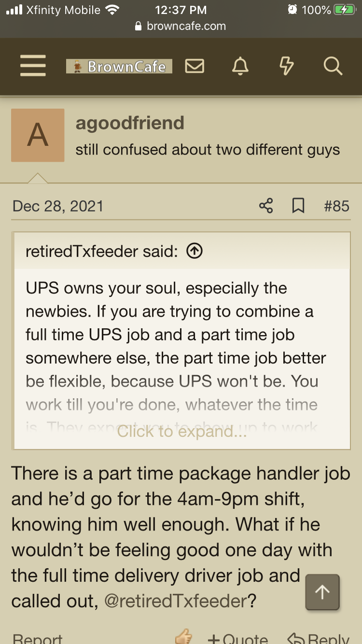The height and width of the screenshot is (644, 362).
Task: Select +Quote for this post
Action: coord(238,639)
